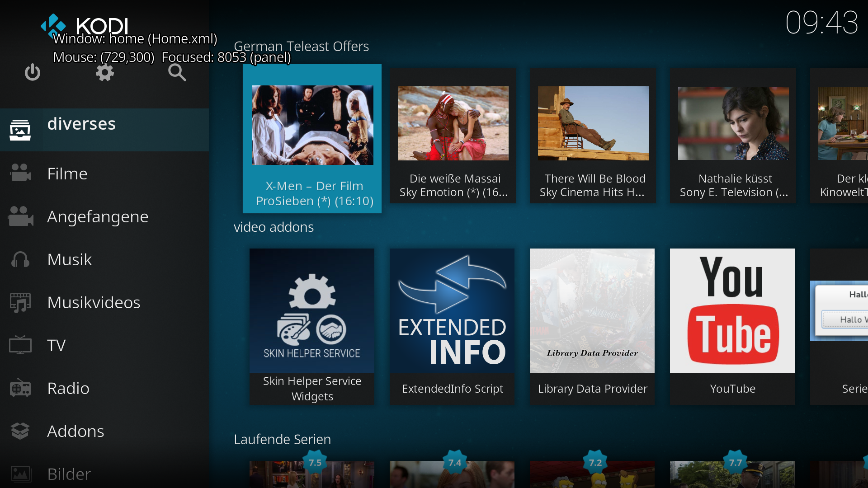This screenshot has width=868, height=488.
Task: Click the 09:43 clock
Action: 821,23
